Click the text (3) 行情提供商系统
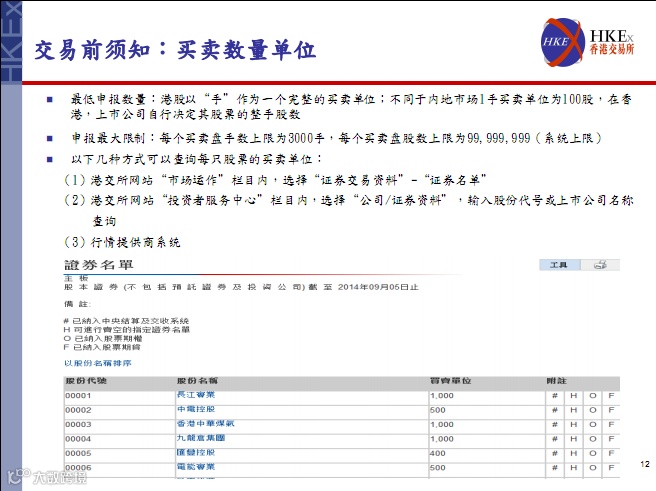The height and width of the screenshot is (491, 656). tap(122, 242)
